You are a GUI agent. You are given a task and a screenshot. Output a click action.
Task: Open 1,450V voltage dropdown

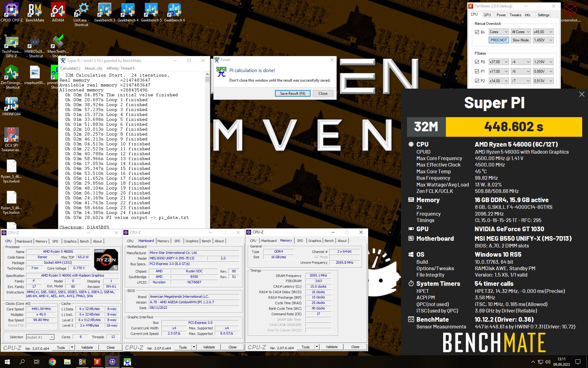pyautogui.click(x=543, y=40)
